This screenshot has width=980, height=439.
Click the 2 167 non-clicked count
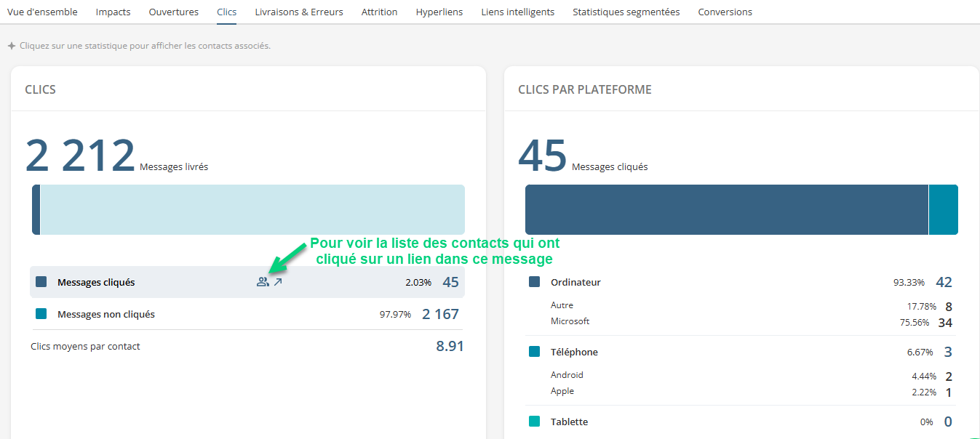coord(440,314)
